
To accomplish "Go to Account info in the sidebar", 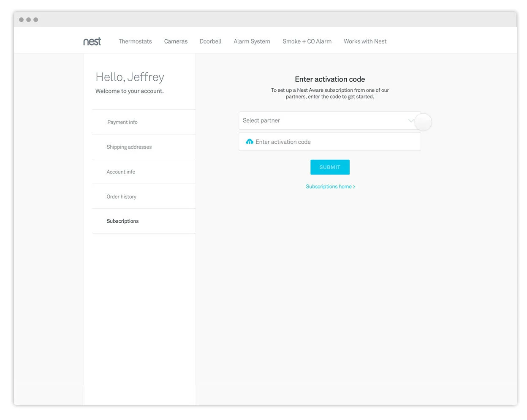I will (144, 172).
